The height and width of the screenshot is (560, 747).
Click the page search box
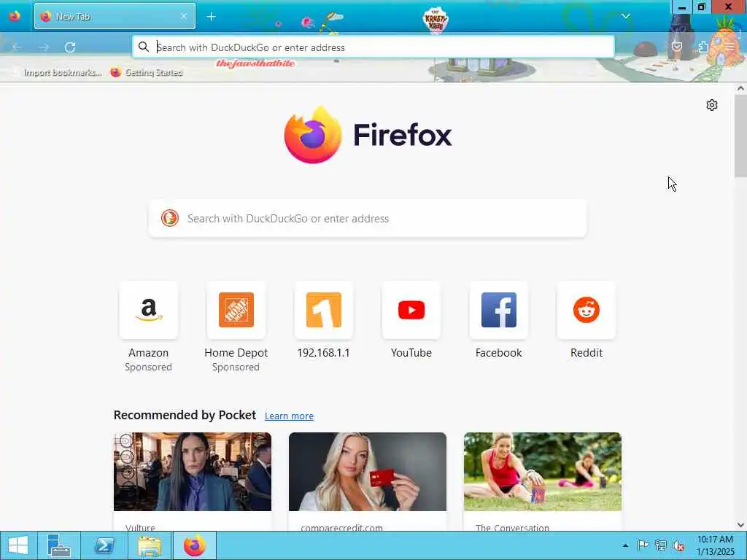[x=368, y=218]
